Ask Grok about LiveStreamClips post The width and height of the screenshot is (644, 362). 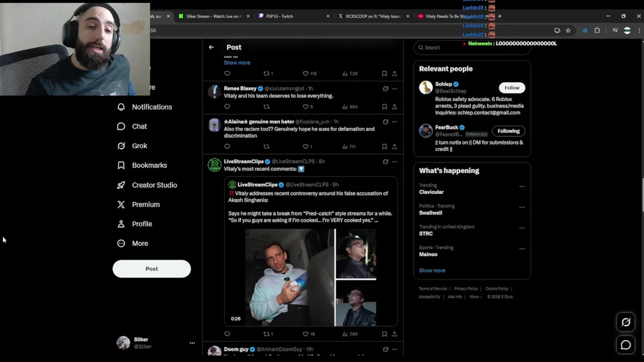pos(385,162)
